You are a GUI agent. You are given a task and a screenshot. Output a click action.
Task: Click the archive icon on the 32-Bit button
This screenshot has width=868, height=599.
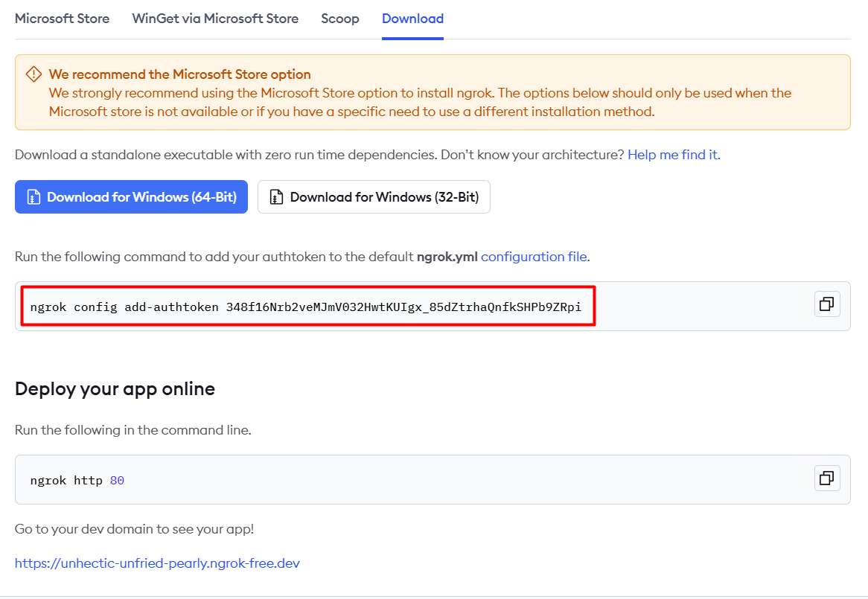276,197
